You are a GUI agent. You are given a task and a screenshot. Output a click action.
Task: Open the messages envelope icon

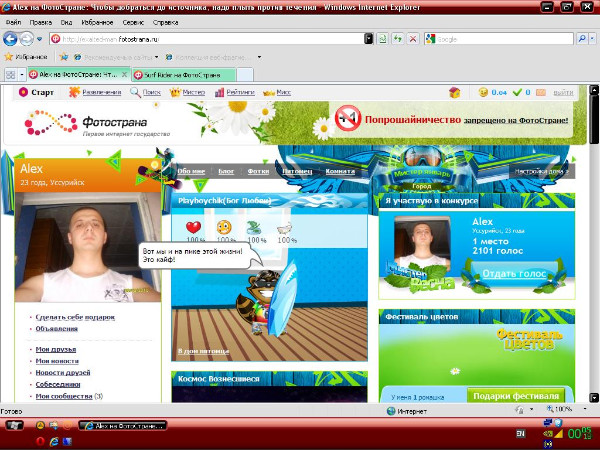541,92
